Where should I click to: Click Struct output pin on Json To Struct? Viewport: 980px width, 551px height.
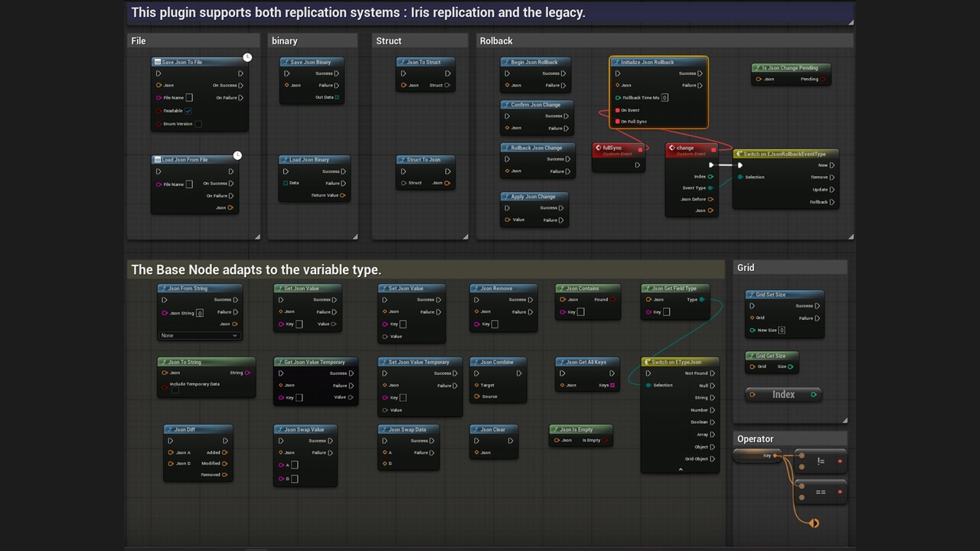[448, 85]
